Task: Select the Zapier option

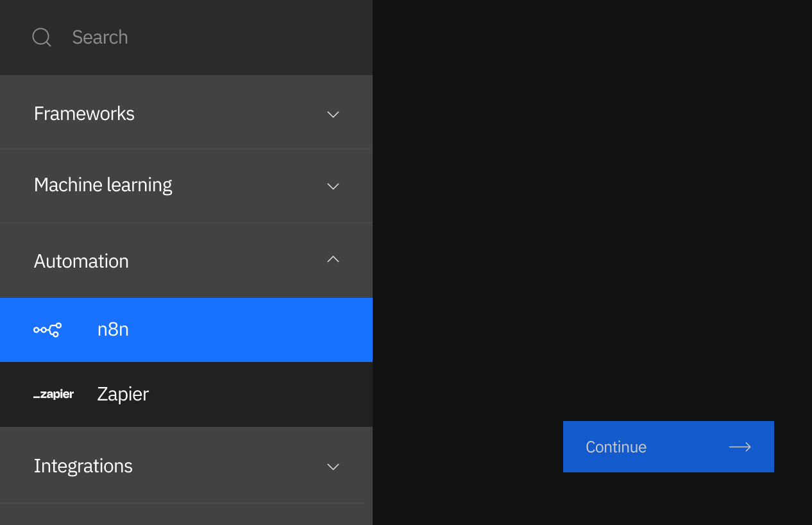Action: [186, 394]
